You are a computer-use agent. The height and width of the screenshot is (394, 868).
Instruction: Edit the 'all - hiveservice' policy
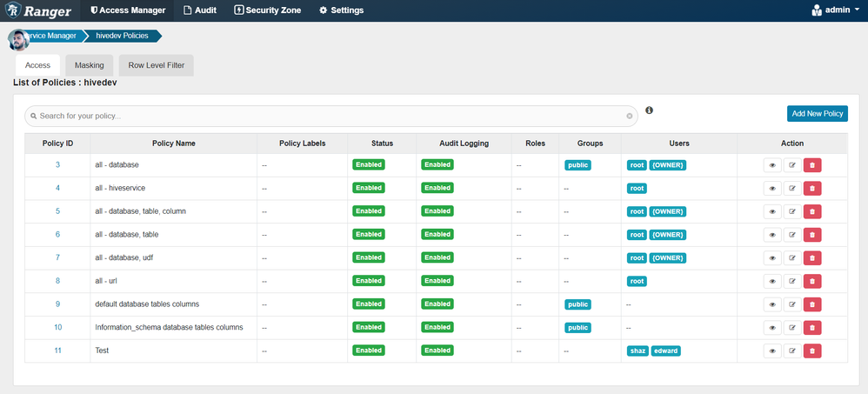pos(792,188)
